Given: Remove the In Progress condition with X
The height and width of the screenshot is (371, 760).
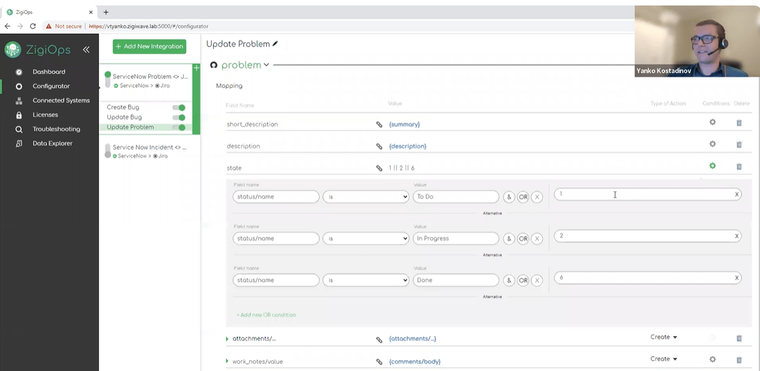Looking at the screenshot, I should coord(537,239).
